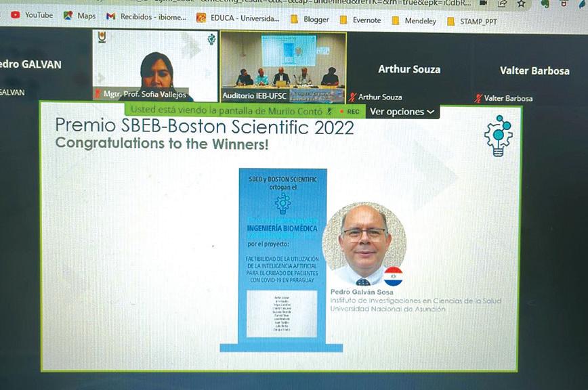588x390 pixels.
Task: Open the STAMP_PPT bookmarks folder
Action: [472, 22]
